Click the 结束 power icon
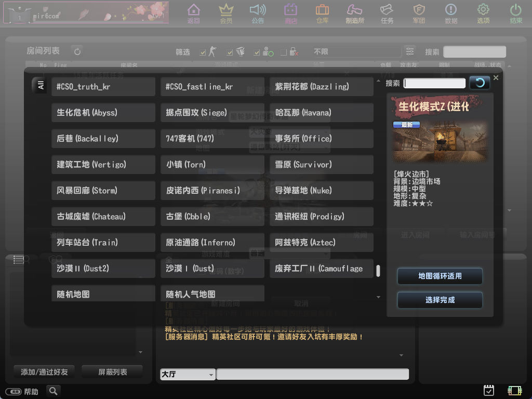Viewport: 532px width, 399px height. pyautogui.click(x=516, y=14)
